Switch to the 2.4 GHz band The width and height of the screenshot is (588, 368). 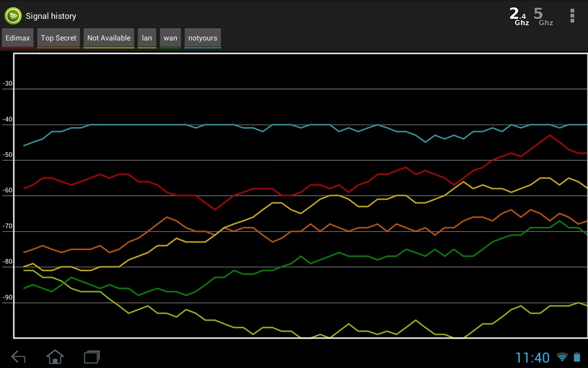pos(519,17)
